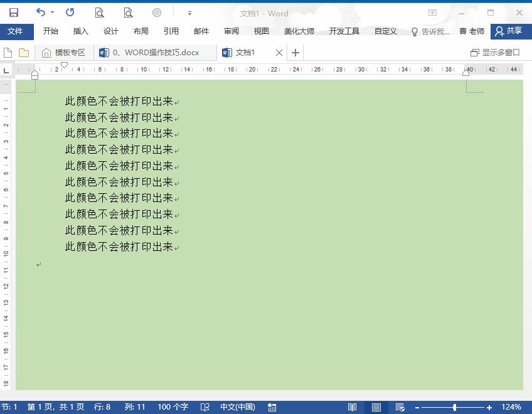Click the Redo icon on quick access toolbar
Image resolution: width=532 pixels, height=414 pixels.
(70, 12)
